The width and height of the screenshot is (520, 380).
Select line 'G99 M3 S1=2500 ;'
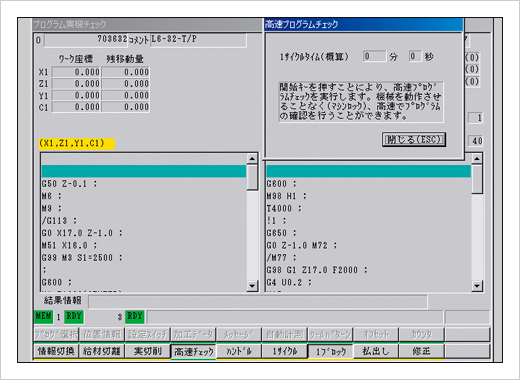tap(144, 258)
